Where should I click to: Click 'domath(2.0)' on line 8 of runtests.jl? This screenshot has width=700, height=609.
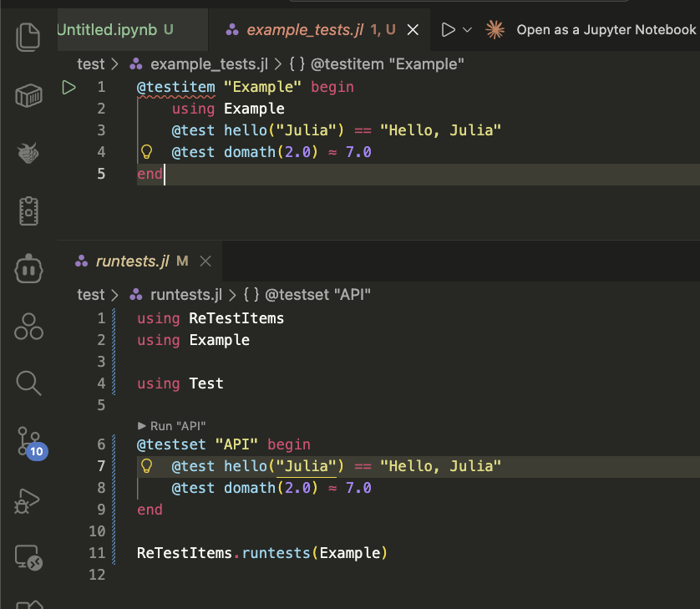[x=271, y=488]
